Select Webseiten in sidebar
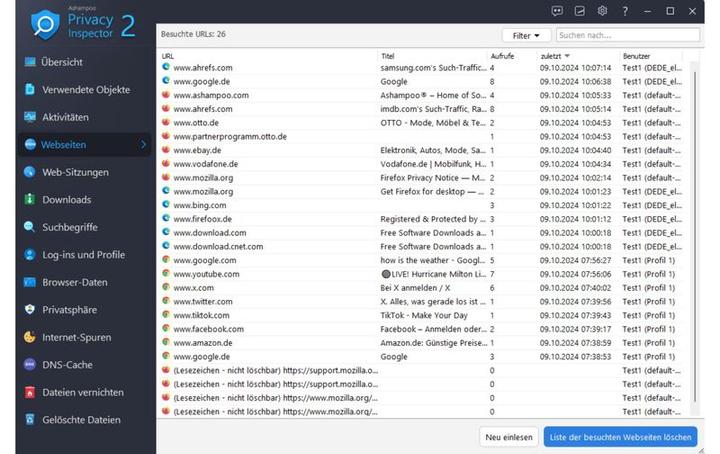720x454 pixels. coord(84,145)
